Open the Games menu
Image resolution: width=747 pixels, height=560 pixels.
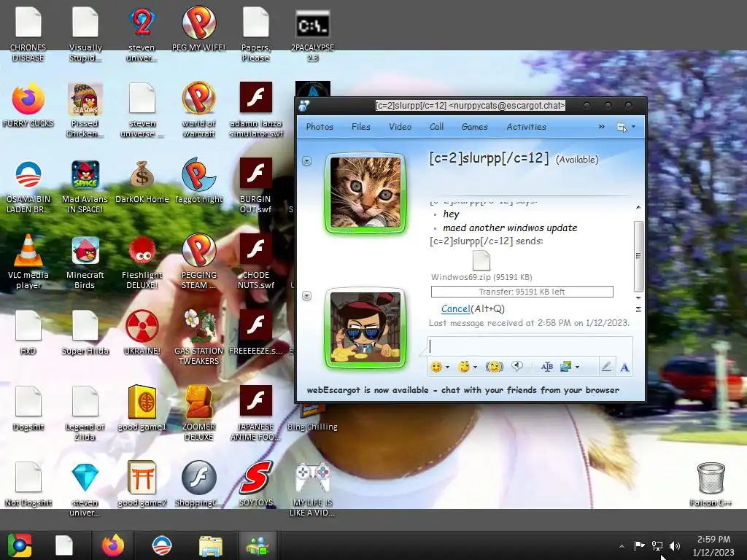tap(474, 127)
